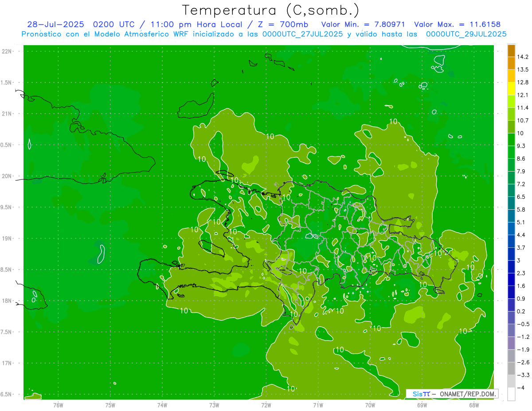Pick the dark blue swatch between 1.6 and 2.3
This screenshot has height=411, width=532.
tap(511, 279)
